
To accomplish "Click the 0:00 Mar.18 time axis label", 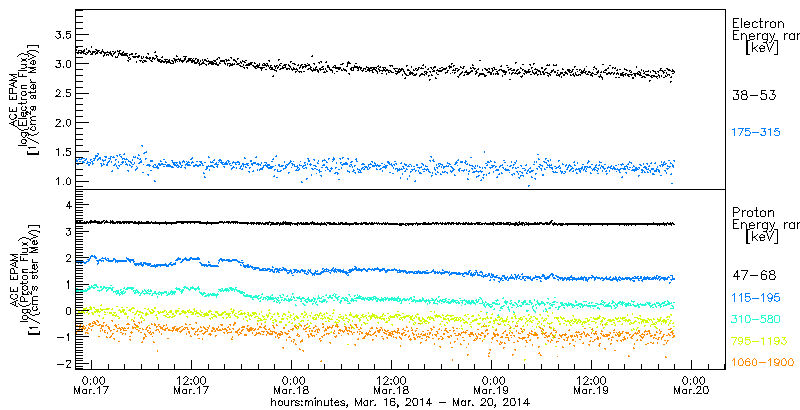I will coord(292,386).
